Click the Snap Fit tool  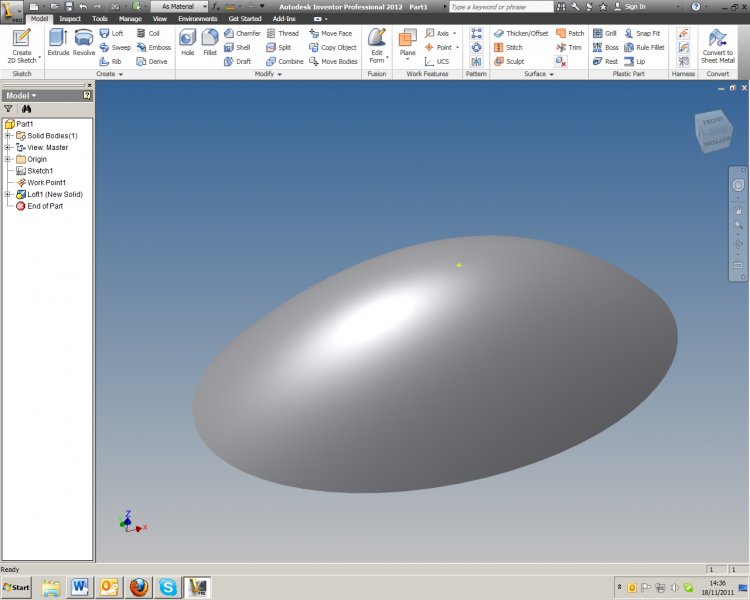pyautogui.click(x=642, y=33)
